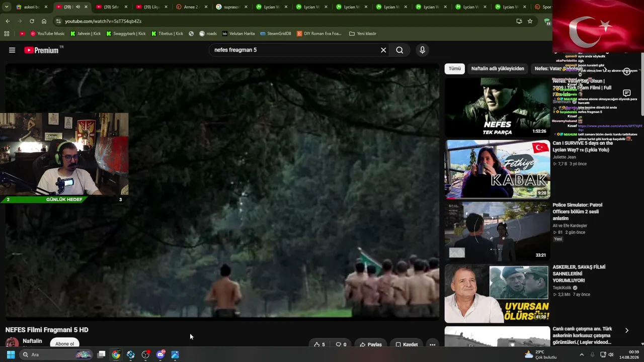Show hidden system tray icons chevron
Viewport: 644px width, 362px height.
(582, 354)
